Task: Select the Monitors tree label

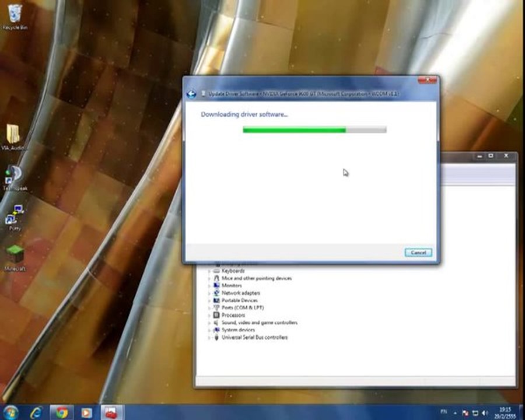Action: pyautogui.click(x=232, y=285)
